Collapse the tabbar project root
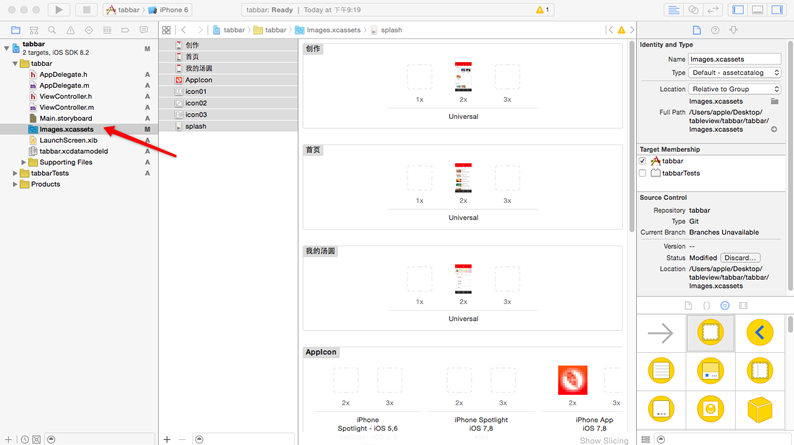The width and height of the screenshot is (794, 445). pos(7,48)
